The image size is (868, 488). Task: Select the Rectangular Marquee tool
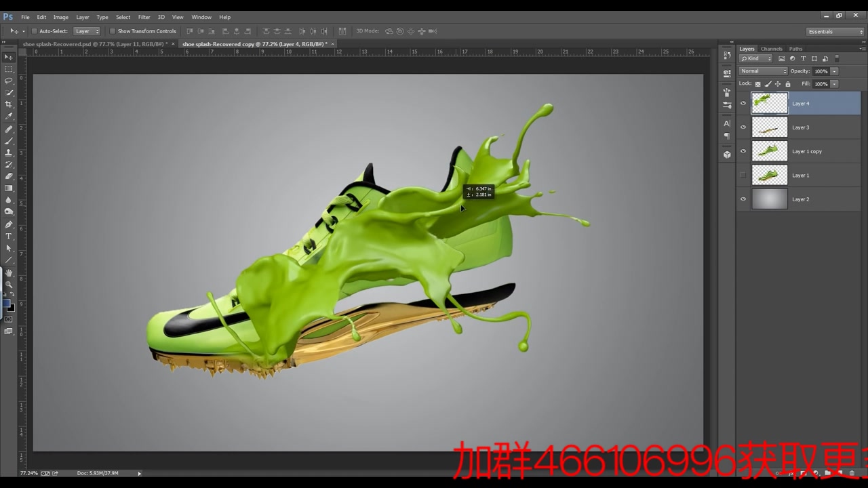(x=9, y=69)
